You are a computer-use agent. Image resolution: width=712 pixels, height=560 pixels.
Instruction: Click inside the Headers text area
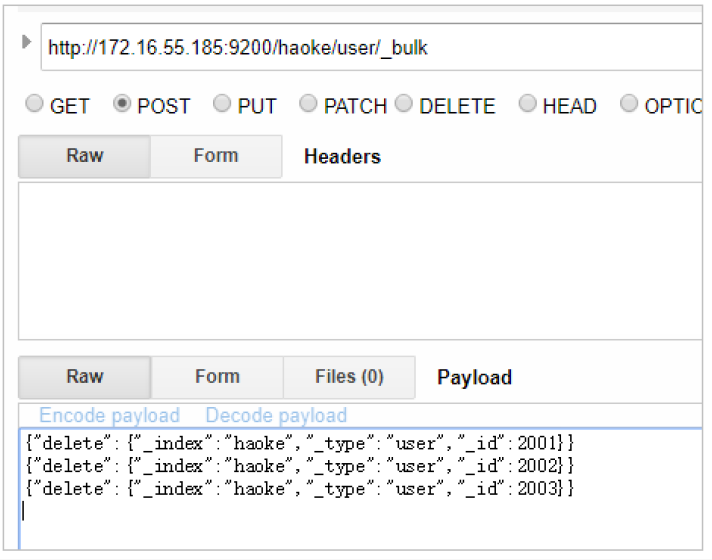360,262
